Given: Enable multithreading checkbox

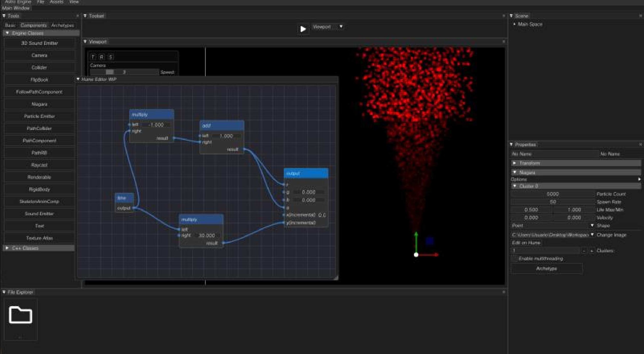Looking at the screenshot, I should click(x=514, y=259).
